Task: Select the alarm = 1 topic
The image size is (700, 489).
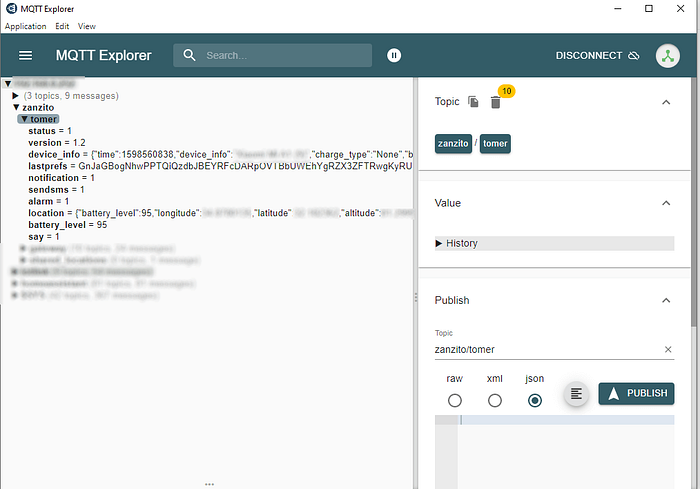Action: 49,201
